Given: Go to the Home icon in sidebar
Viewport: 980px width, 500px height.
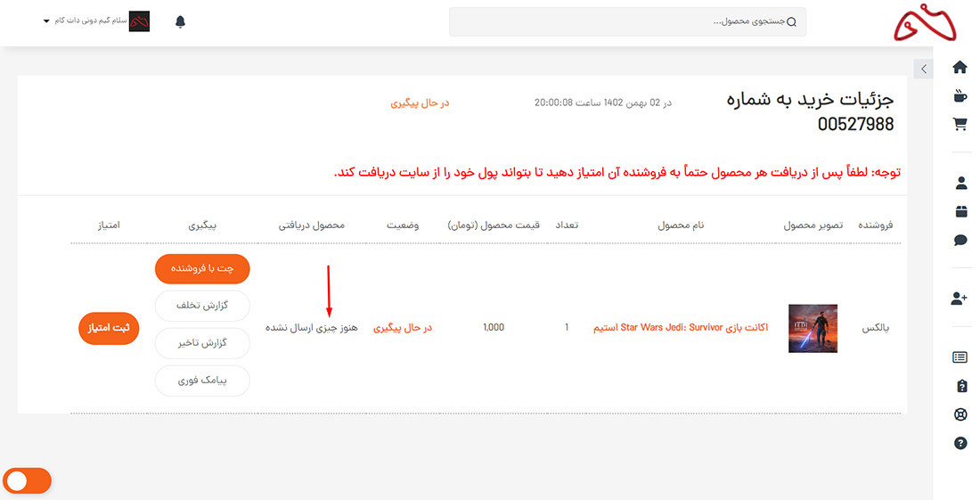Looking at the screenshot, I should point(960,68).
